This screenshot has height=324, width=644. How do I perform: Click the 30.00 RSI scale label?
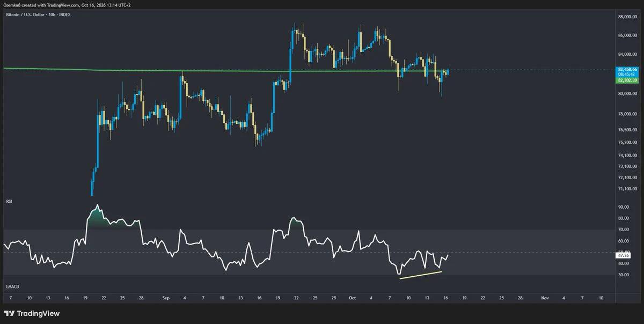624,275
